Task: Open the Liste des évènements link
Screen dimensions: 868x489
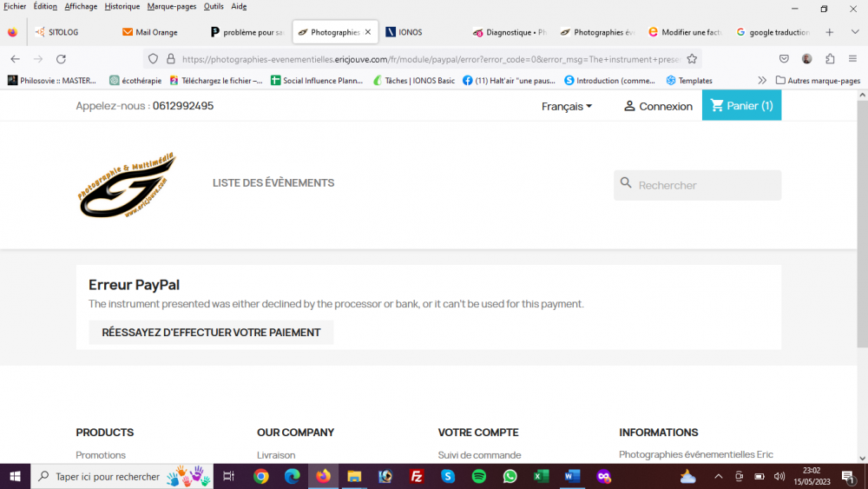Action: point(273,182)
